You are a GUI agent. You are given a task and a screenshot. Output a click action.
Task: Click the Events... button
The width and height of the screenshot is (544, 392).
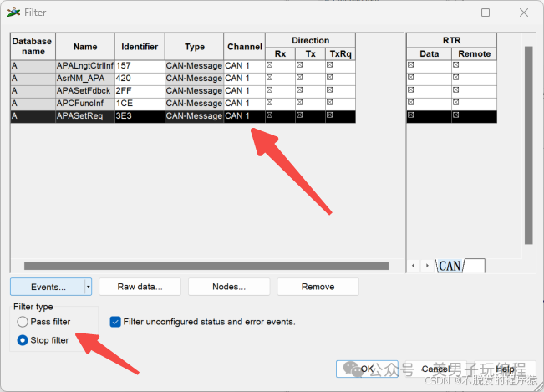tap(48, 287)
